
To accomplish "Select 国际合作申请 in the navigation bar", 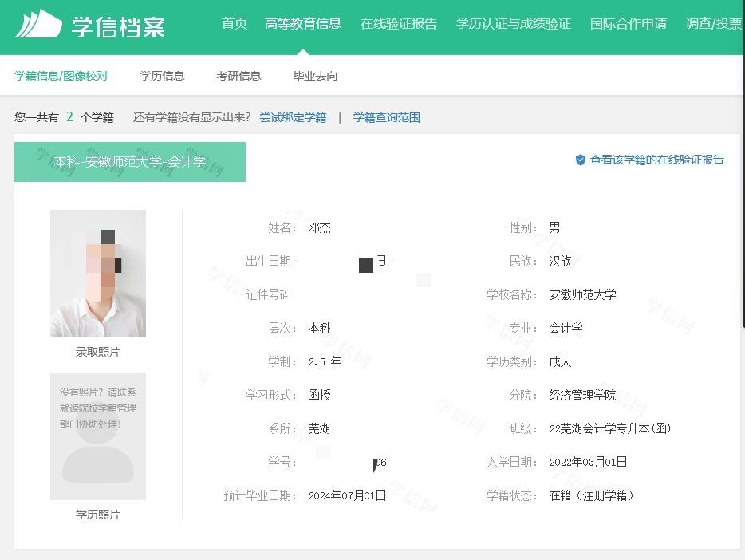I will tap(628, 24).
